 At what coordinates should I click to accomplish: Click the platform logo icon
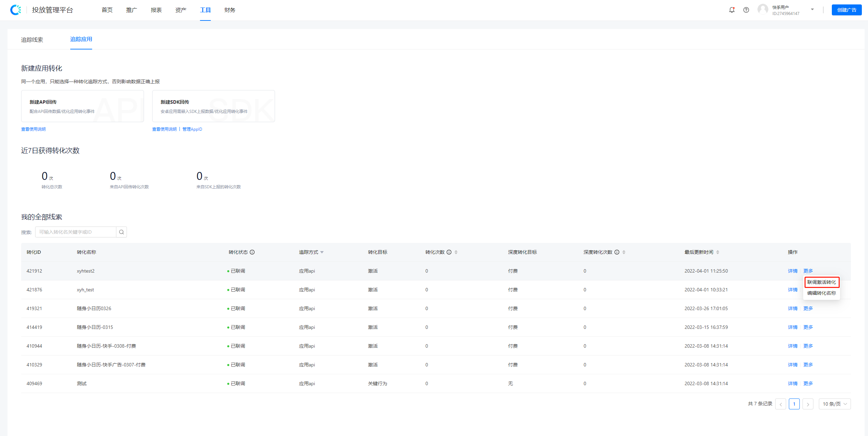(x=16, y=10)
